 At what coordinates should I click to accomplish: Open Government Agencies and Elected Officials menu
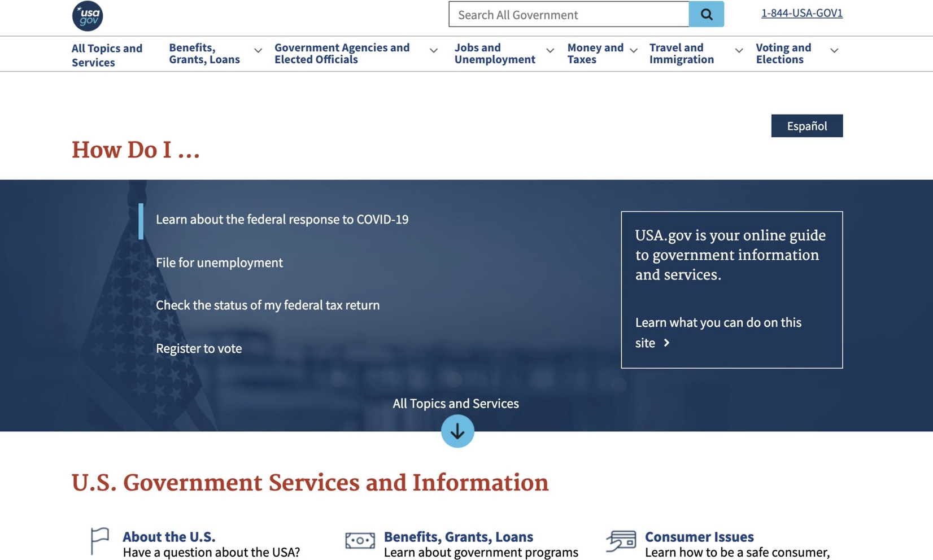coord(342,54)
